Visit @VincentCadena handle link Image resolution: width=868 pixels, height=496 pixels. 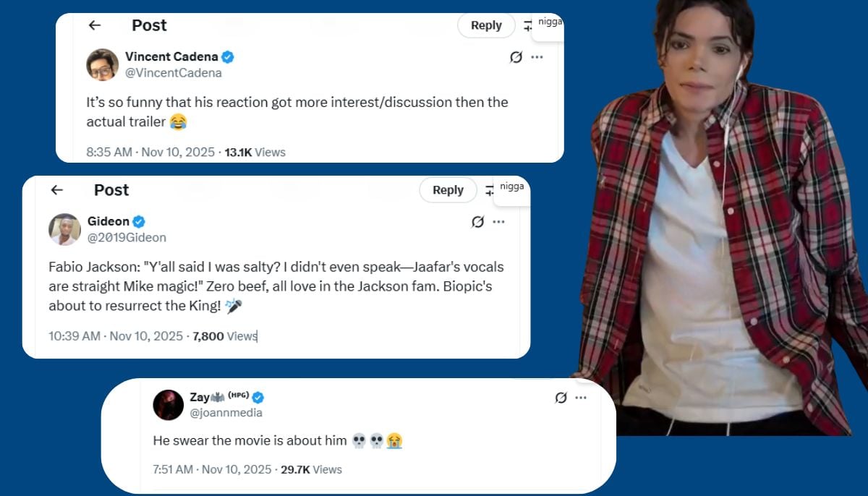[174, 73]
